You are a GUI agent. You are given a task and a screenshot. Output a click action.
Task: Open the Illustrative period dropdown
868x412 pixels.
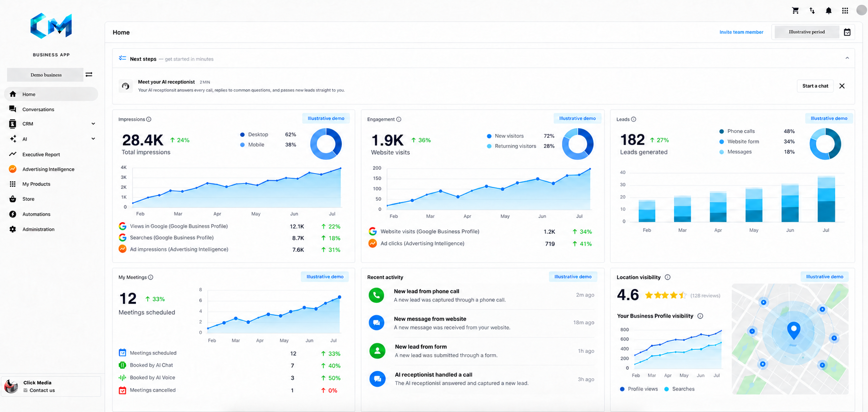[807, 32]
